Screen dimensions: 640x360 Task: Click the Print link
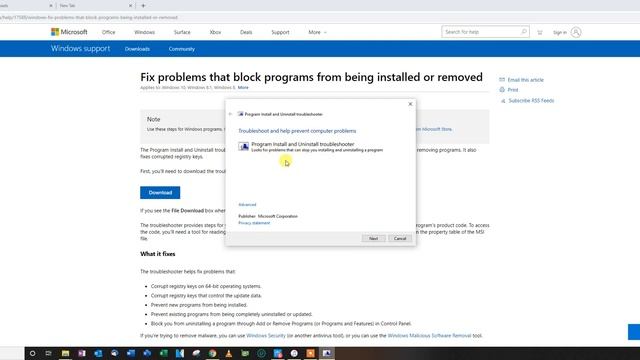513,90
